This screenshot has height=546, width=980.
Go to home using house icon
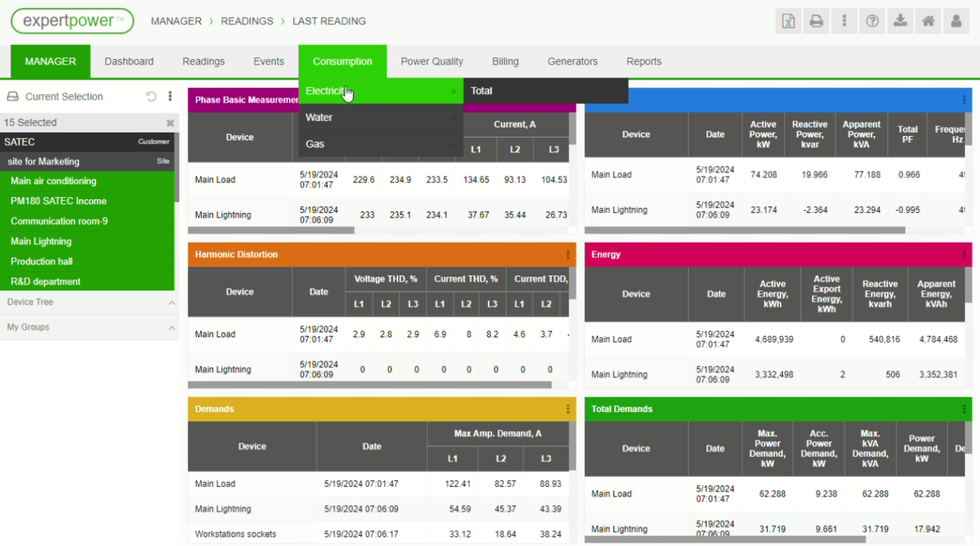(928, 21)
